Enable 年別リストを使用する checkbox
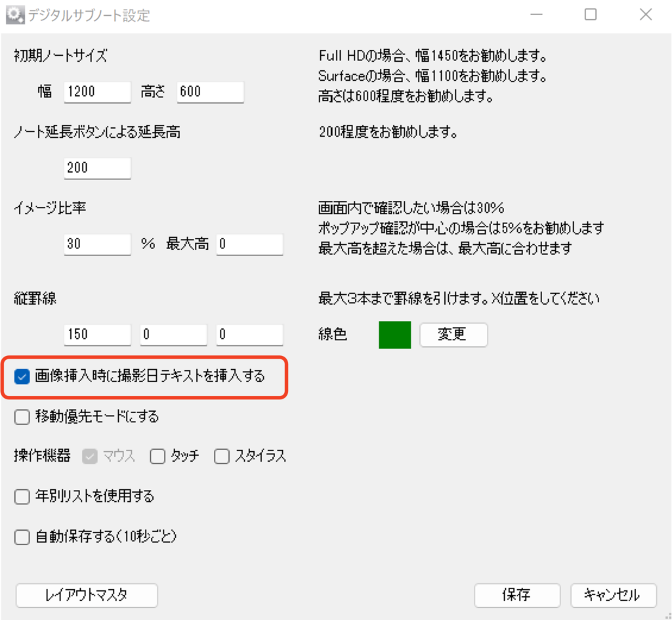 (x=22, y=497)
